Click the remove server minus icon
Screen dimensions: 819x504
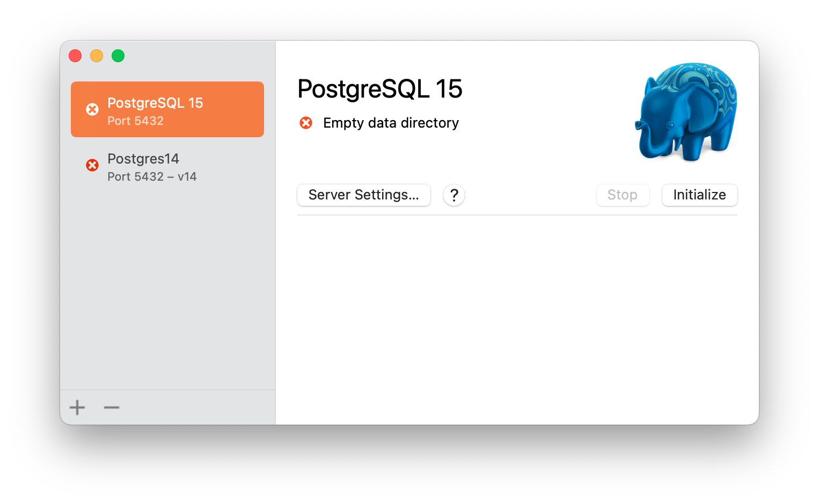point(112,407)
